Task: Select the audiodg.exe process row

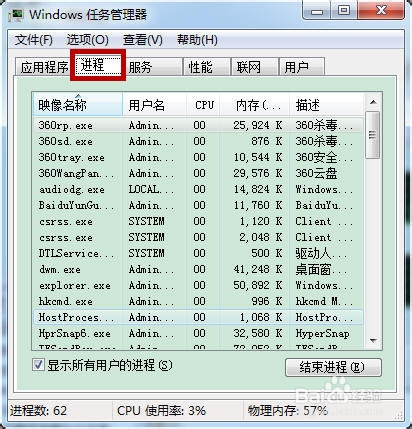Action: pos(198,189)
